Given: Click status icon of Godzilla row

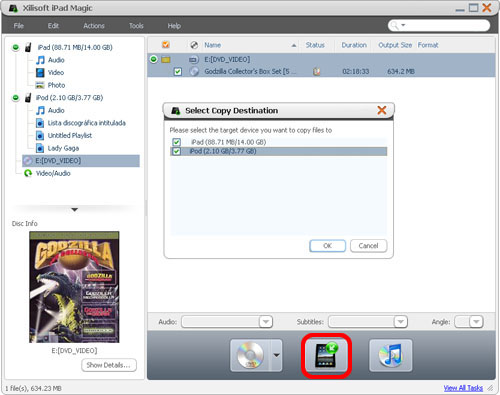Looking at the screenshot, I should point(316,71).
